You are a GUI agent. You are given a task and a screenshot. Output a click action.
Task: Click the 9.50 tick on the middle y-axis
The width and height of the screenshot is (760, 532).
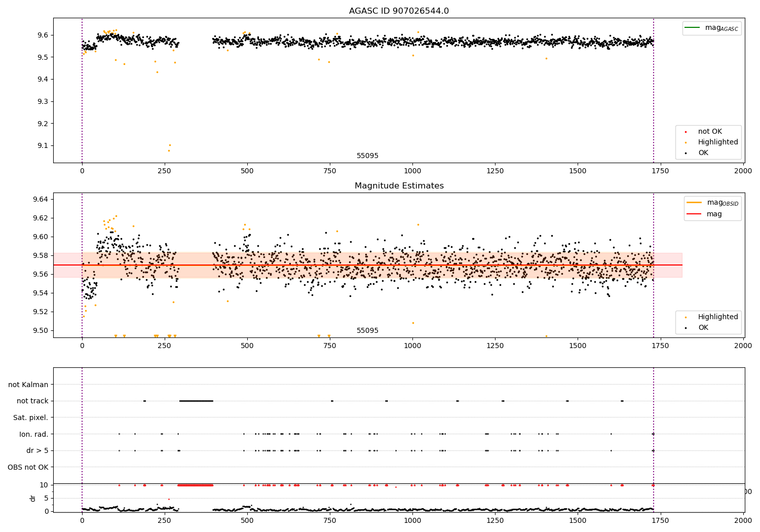(41, 331)
